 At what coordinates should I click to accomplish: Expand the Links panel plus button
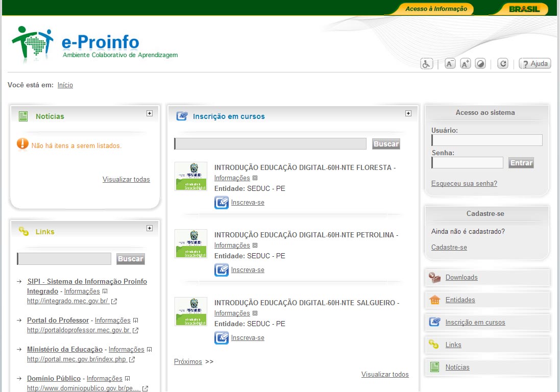pos(150,228)
